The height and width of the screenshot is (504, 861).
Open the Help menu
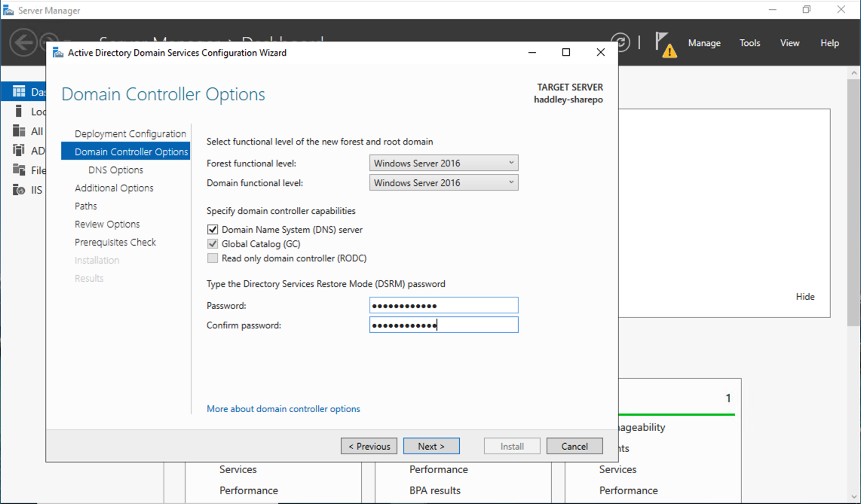click(829, 43)
